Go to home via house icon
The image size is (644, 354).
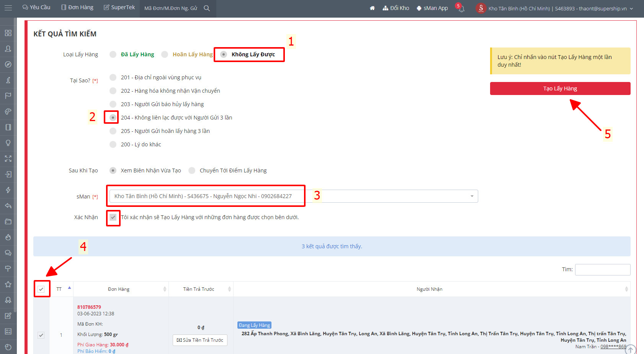point(372,8)
